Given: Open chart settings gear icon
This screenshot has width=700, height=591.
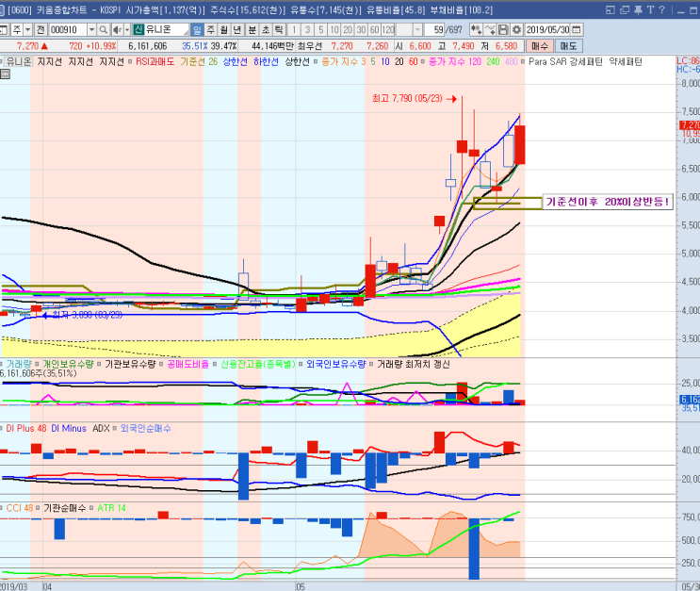Looking at the screenshot, I should coord(516,30).
